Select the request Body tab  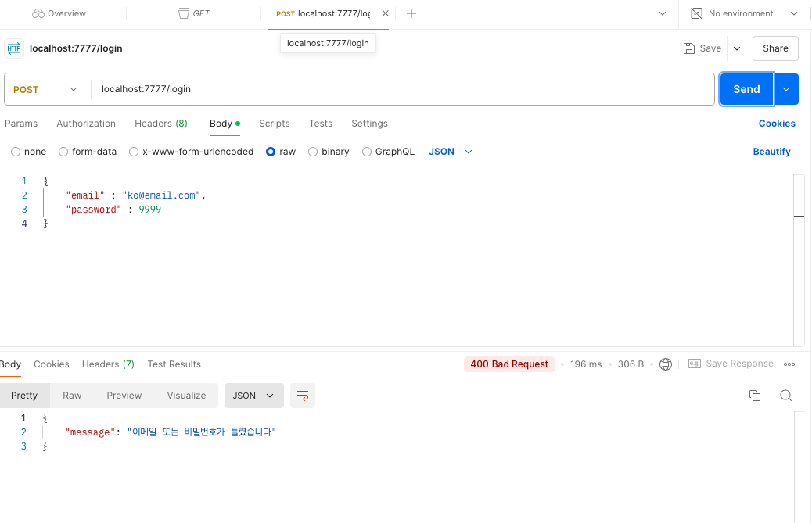225,123
